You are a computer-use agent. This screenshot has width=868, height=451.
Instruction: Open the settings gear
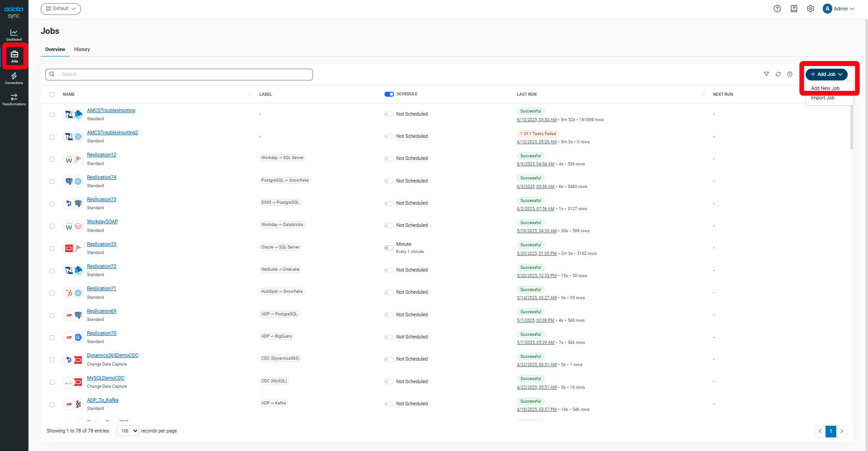(810, 9)
